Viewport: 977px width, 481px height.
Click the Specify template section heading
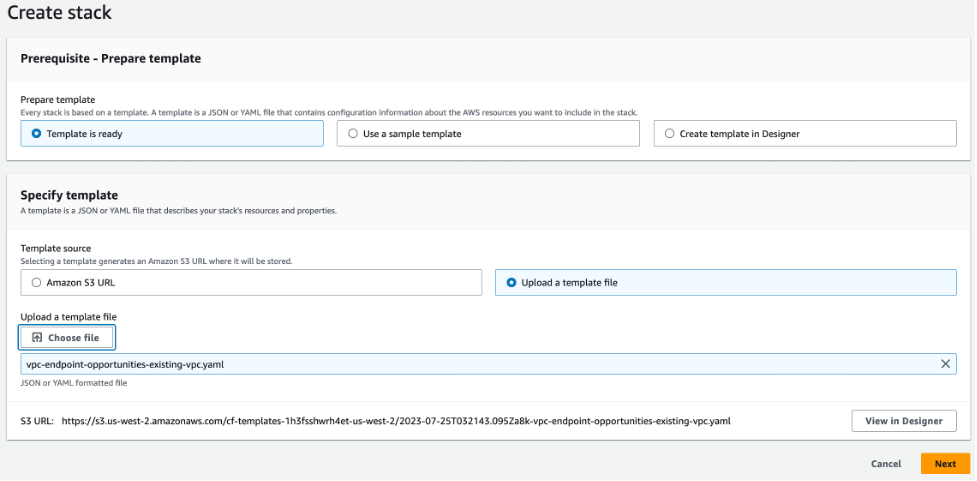[69, 195]
